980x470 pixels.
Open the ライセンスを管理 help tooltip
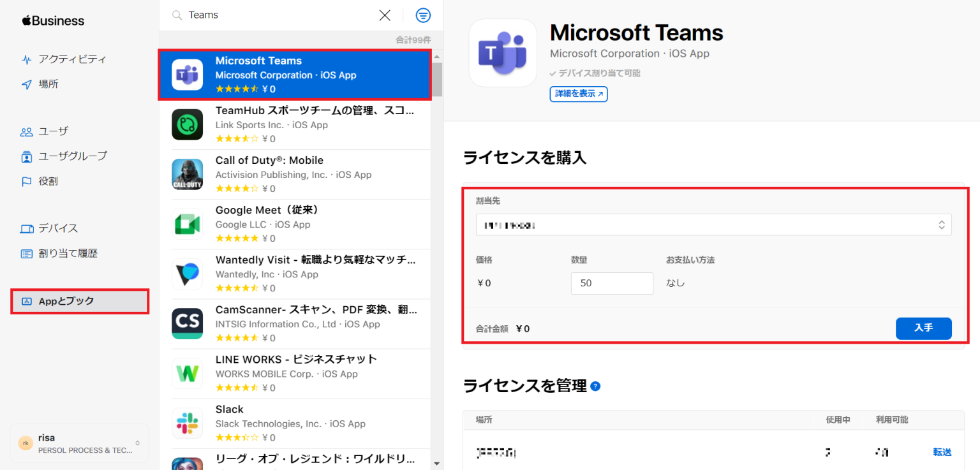(596, 386)
